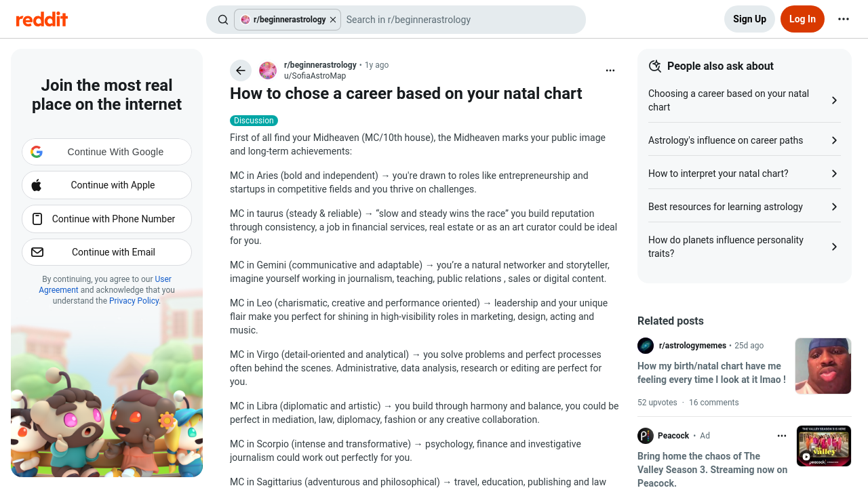
Task: Click the Log In button
Action: click(x=802, y=19)
